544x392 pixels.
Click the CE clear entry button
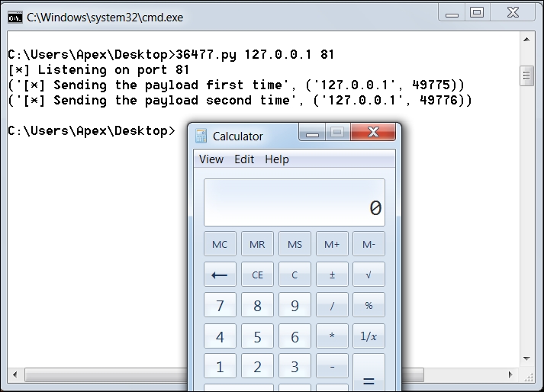(x=257, y=275)
